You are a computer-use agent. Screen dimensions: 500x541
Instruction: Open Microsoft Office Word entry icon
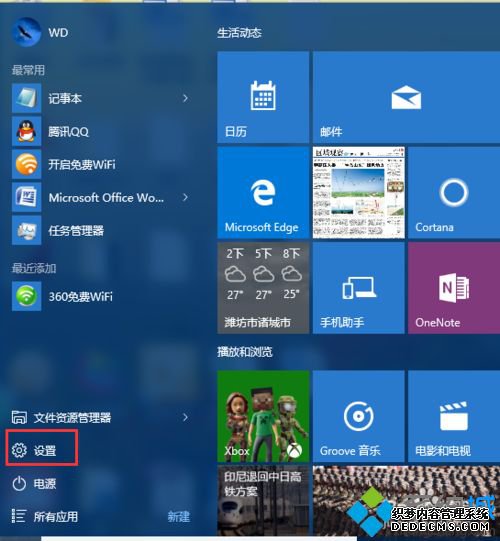(x=27, y=197)
